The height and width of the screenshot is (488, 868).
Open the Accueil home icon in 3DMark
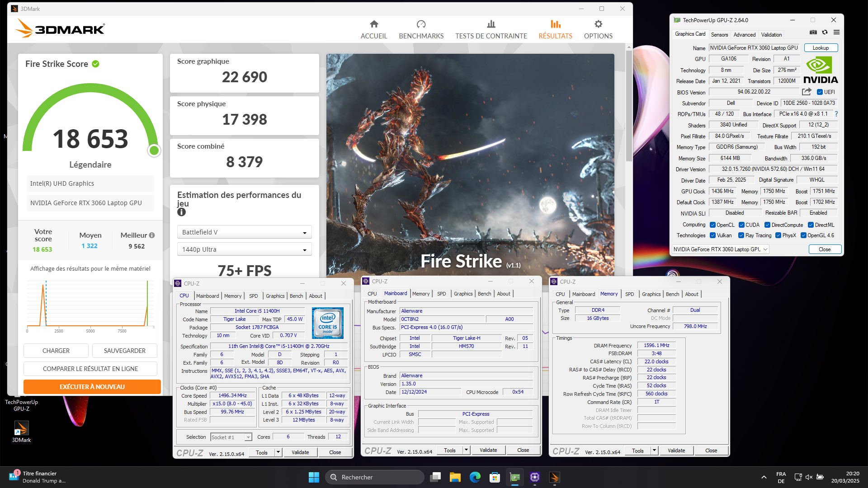pyautogui.click(x=374, y=24)
